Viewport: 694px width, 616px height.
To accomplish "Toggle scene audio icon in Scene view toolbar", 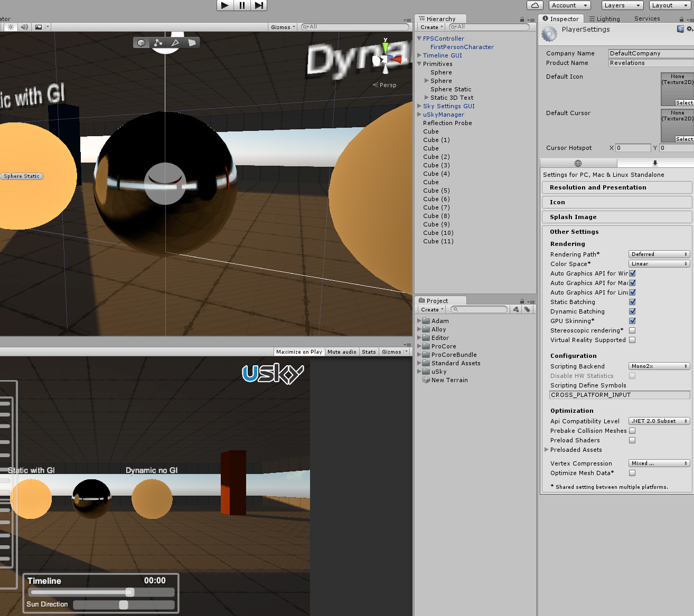I will (24, 27).
